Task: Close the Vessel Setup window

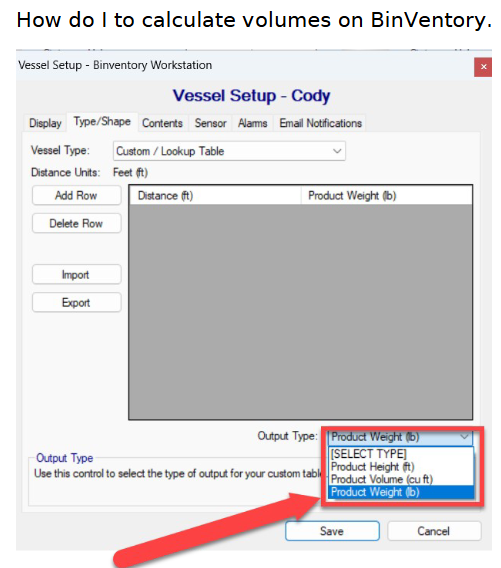Action: click(x=483, y=67)
